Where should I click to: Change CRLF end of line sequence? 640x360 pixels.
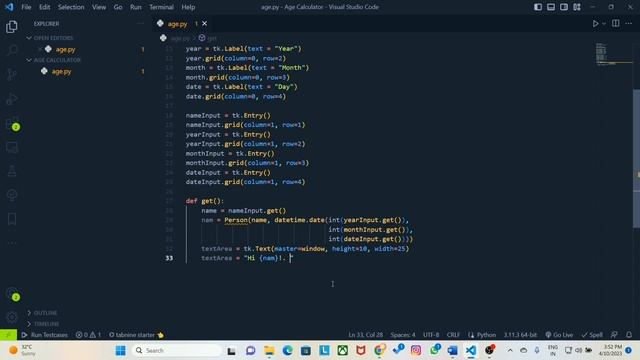(x=453, y=335)
